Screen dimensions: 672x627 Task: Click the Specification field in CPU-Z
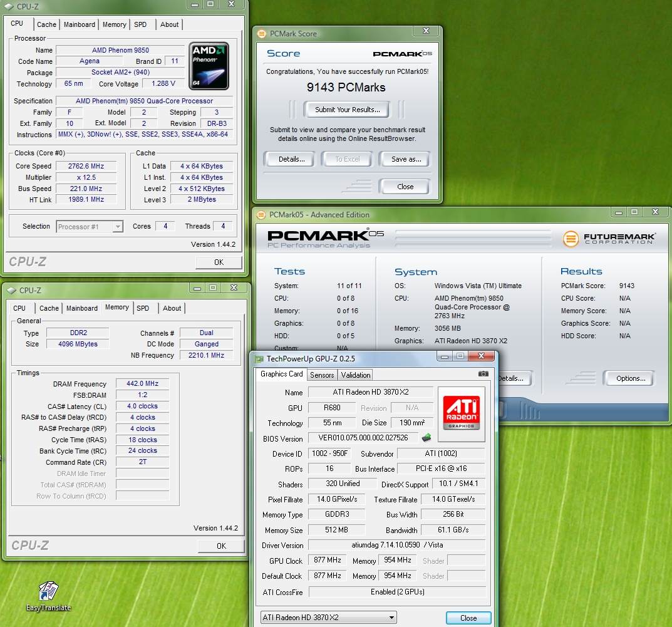point(145,101)
